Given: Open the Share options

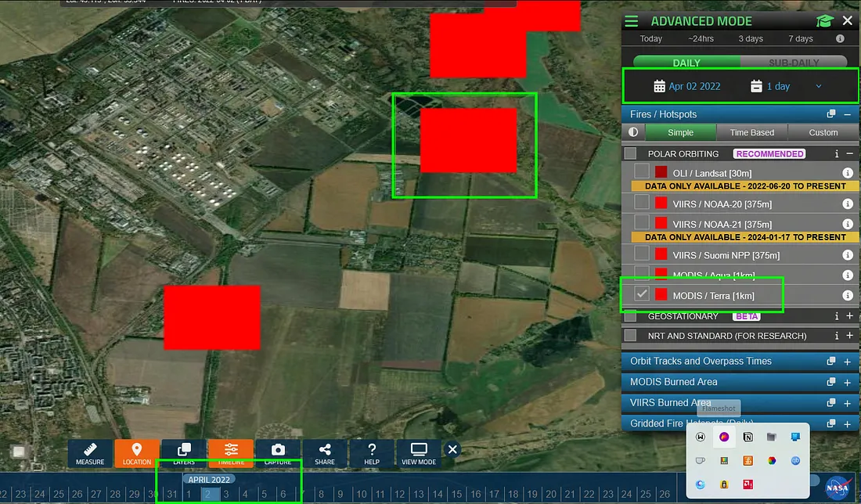Looking at the screenshot, I should 325,452.
